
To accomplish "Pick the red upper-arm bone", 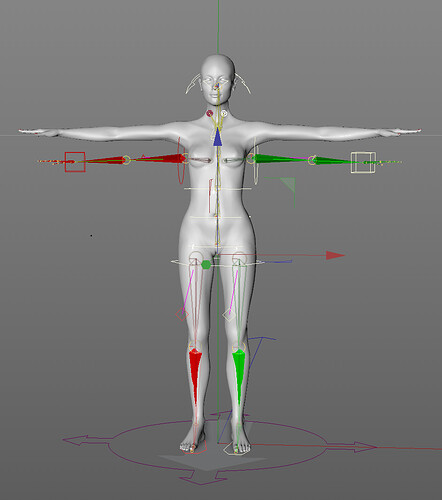I will pyautogui.click(x=161, y=159).
